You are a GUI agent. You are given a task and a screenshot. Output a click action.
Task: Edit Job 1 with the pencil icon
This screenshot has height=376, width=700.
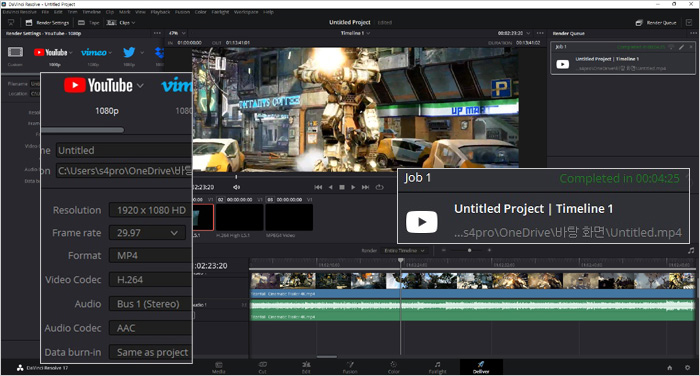tap(682, 46)
